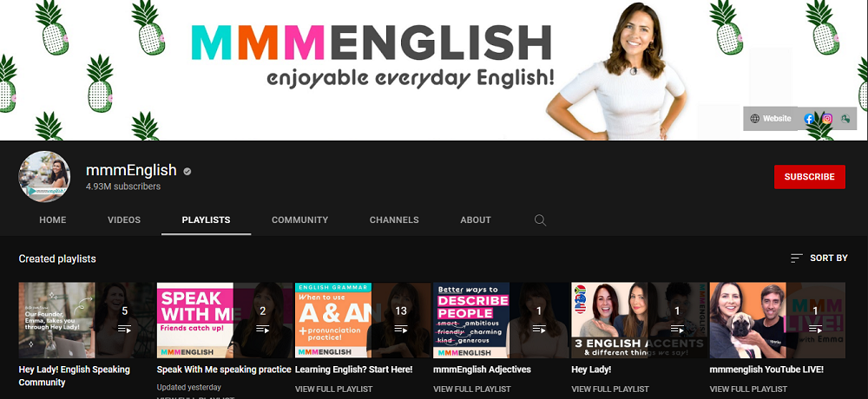Click the Speak With Me speaking practice title
The width and height of the screenshot is (868, 399).
(x=224, y=370)
